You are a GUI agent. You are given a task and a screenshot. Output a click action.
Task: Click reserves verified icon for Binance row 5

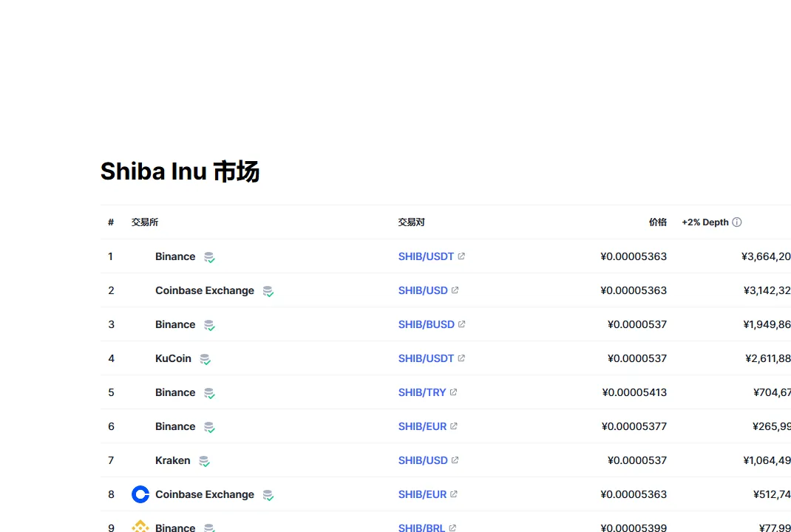pyautogui.click(x=209, y=393)
